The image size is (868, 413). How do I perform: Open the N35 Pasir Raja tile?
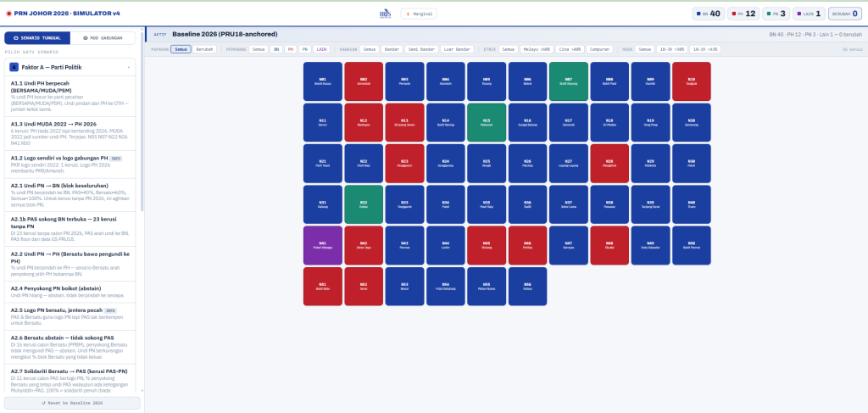(x=486, y=204)
